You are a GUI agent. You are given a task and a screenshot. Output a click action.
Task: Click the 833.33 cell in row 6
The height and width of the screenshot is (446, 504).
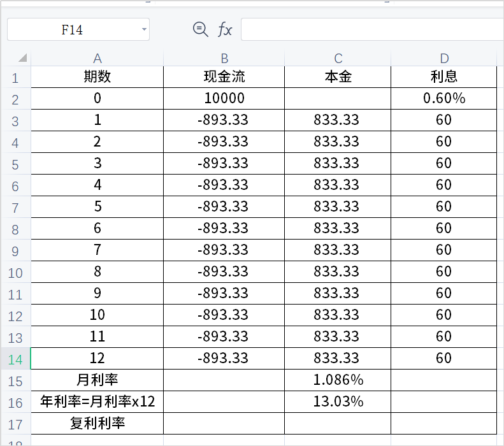coord(338,185)
